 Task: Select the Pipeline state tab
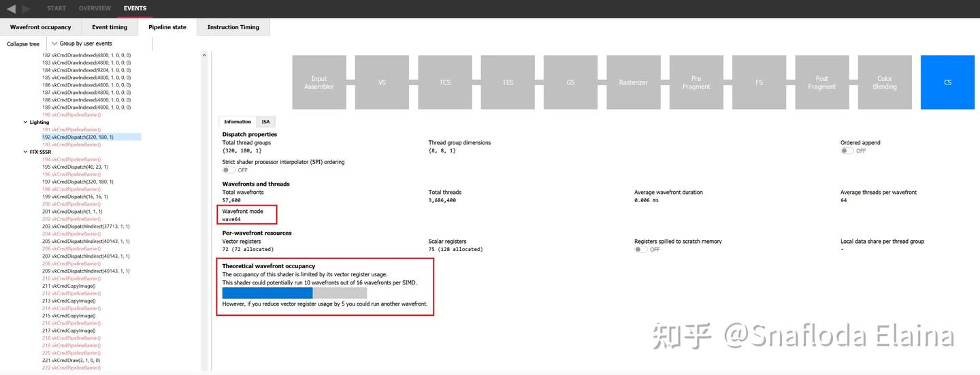(x=167, y=27)
